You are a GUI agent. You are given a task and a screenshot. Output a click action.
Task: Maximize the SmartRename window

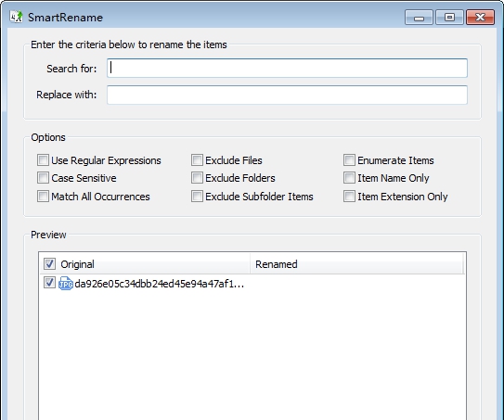click(x=449, y=17)
